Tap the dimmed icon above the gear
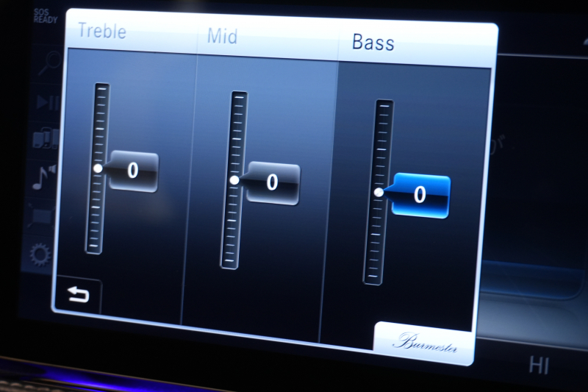The width and height of the screenshot is (588, 392). [41, 217]
